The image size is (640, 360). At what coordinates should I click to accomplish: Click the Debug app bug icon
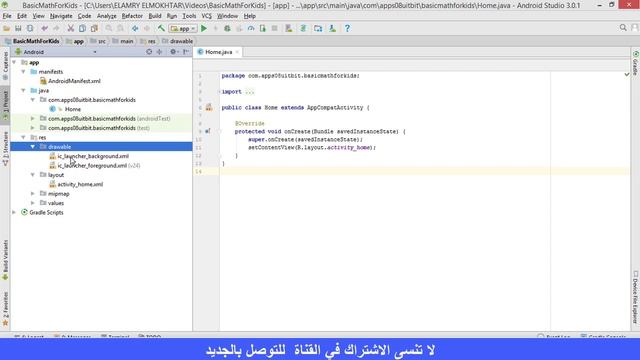[x=227, y=28]
